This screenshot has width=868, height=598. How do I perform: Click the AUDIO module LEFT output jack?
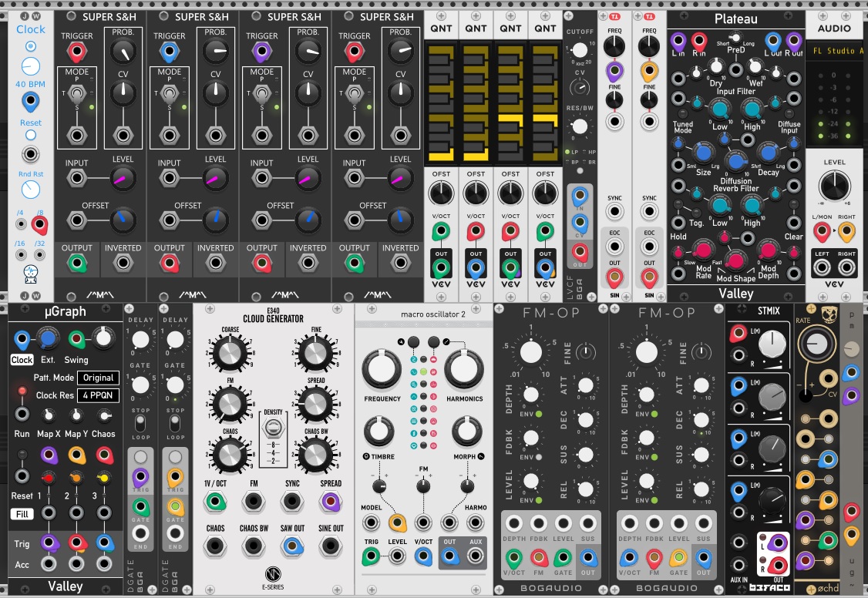pyautogui.click(x=822, y=267)
